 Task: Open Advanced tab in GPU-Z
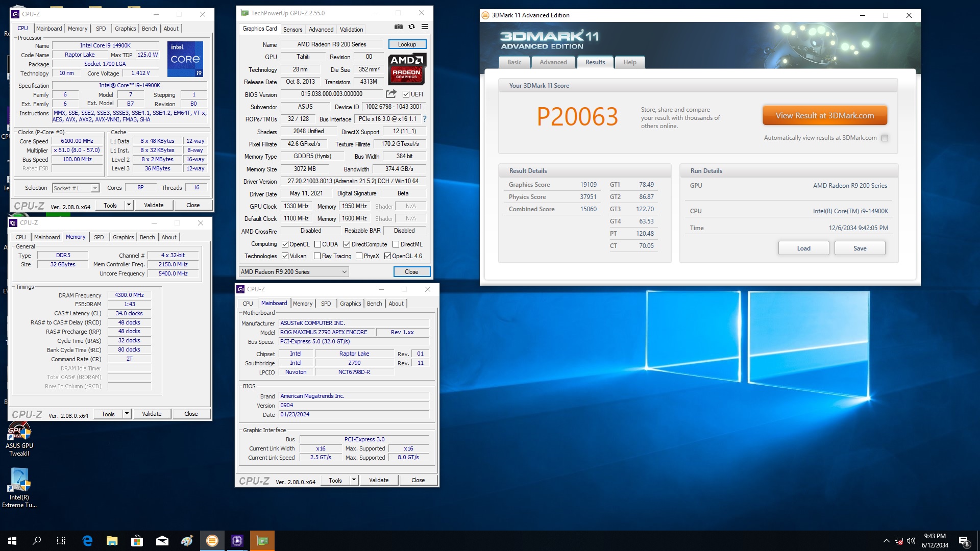(x=321, y=30)
